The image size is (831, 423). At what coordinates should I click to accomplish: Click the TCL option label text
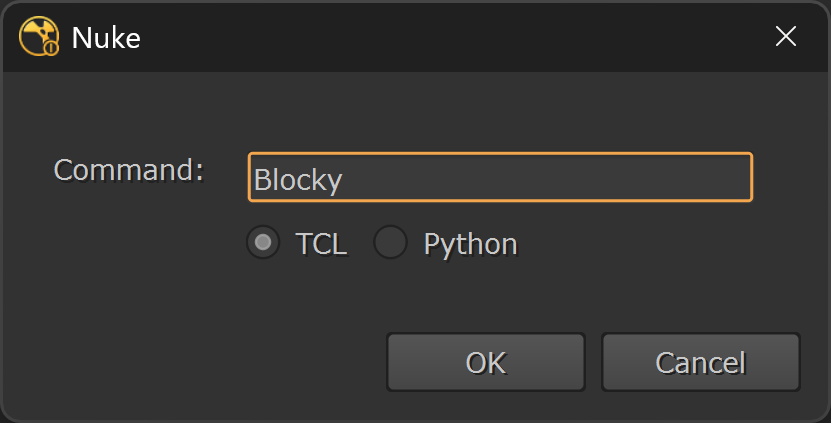click(x=321, y=244)
